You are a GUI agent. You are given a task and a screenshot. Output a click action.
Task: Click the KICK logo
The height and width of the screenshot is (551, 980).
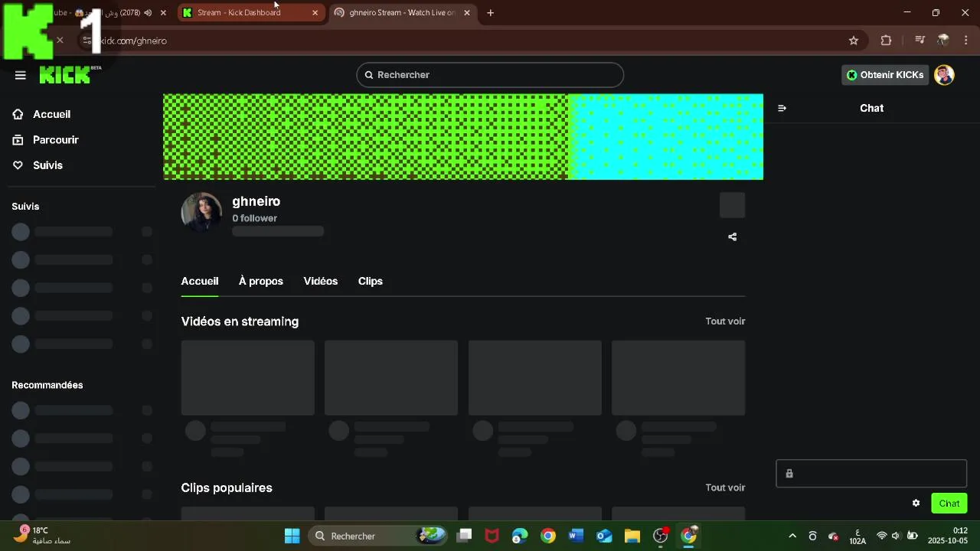(70, 74)
